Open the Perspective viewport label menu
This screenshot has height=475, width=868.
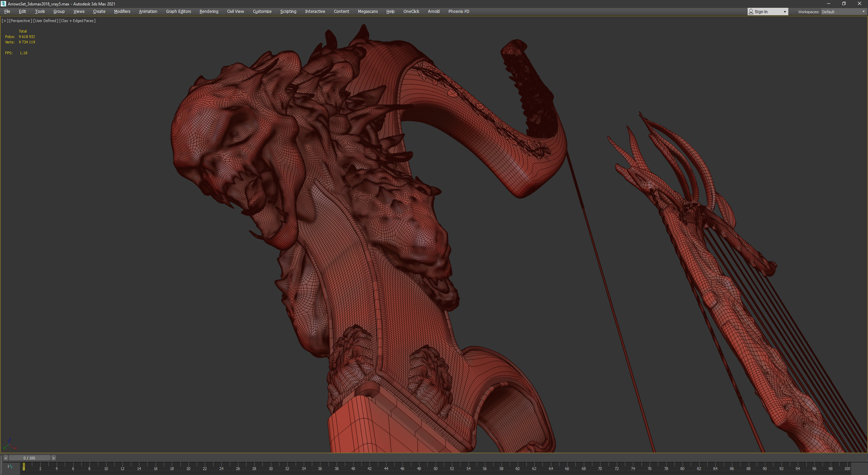tap(20, 21)
